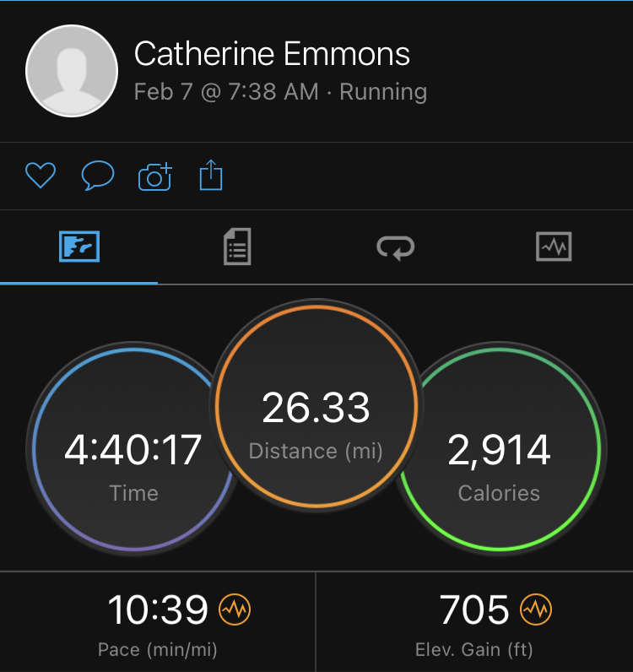The height and width of the screenshot is (672, 633).
Task: Select the 705 elevation gain value
Action: [x=474, y=610]
